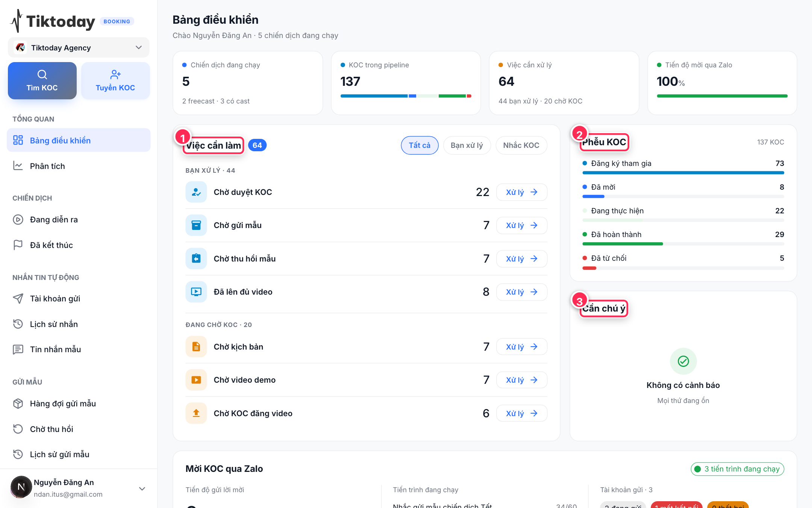This screenshot has height=508, width=812.
Task: Open Phân tích analytics page
Action: [x=79, y=166]
